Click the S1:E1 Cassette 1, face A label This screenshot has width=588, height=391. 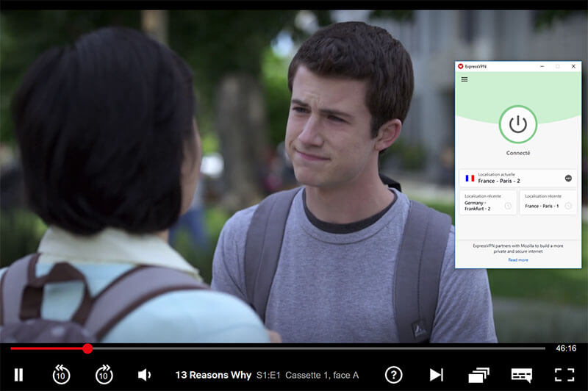307,376
